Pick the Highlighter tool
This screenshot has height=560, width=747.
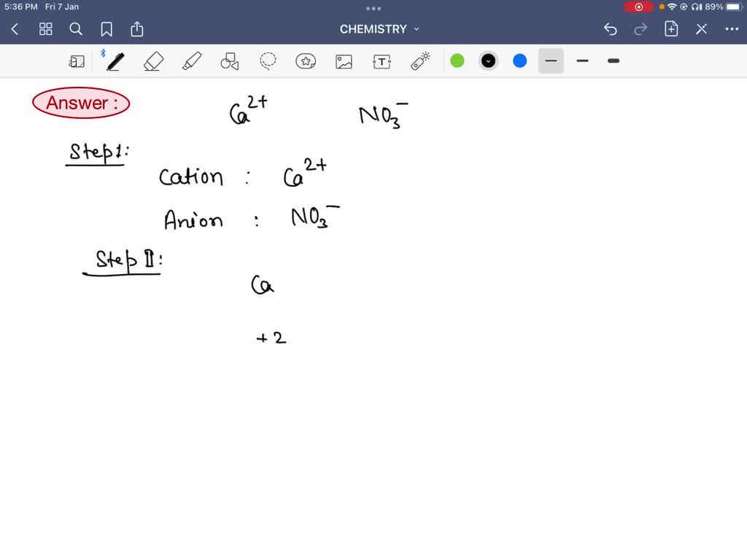pos(191,61)
